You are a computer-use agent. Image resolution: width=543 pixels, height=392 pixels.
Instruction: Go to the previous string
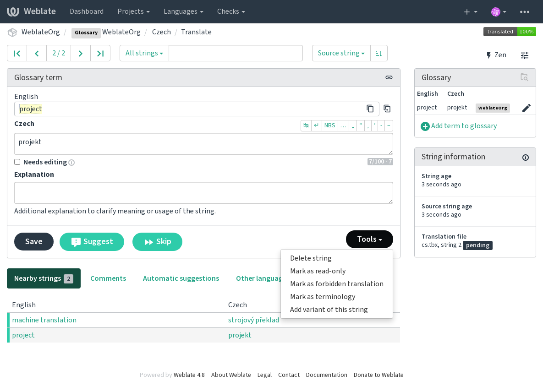tap(37, 53)
